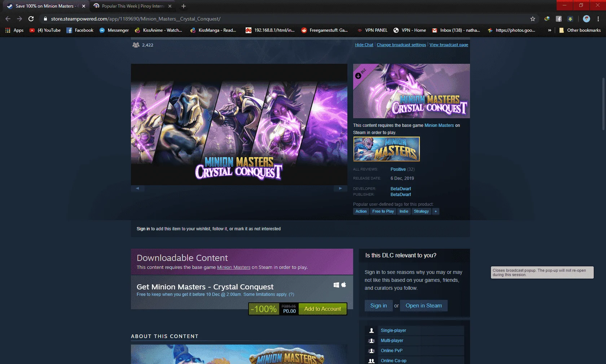Reload the Steam store page
This screenshot has width=606, height=364.
(x=31, y=19)
